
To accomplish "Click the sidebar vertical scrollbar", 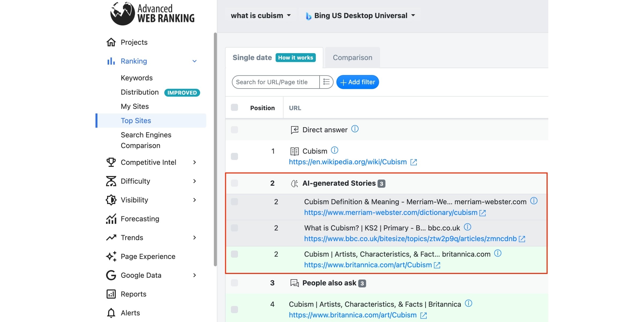I will coord(215,149).
